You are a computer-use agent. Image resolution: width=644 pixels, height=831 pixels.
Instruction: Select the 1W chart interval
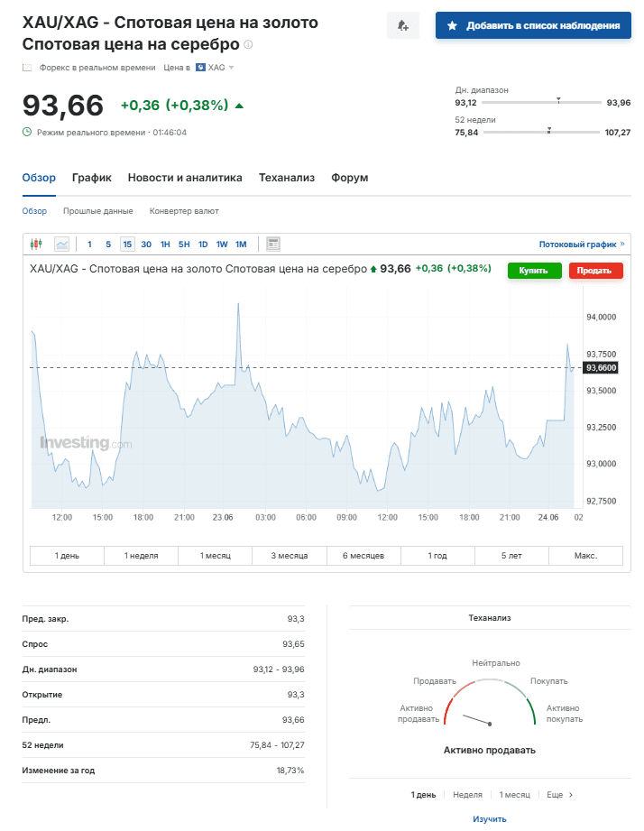pyautogui.click(x=223, y=244)
